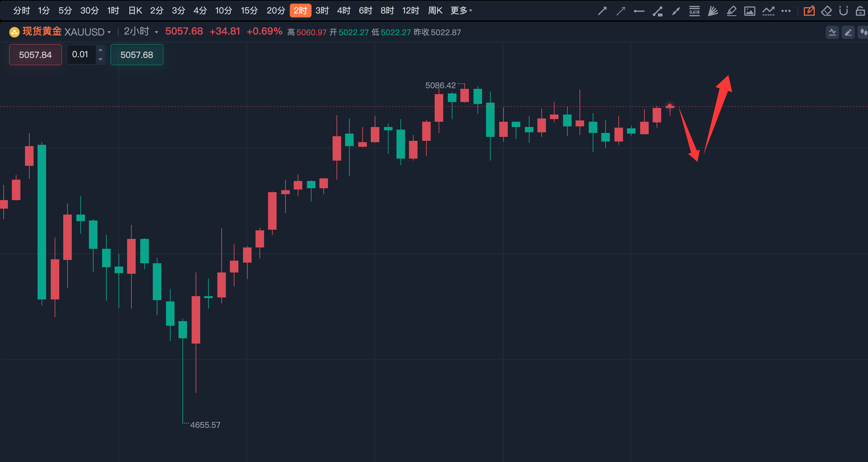The width and height of the screenshot is (868, 462).
Task: Pick the horizontal ray line tool
Action: (x=639, y=11)
